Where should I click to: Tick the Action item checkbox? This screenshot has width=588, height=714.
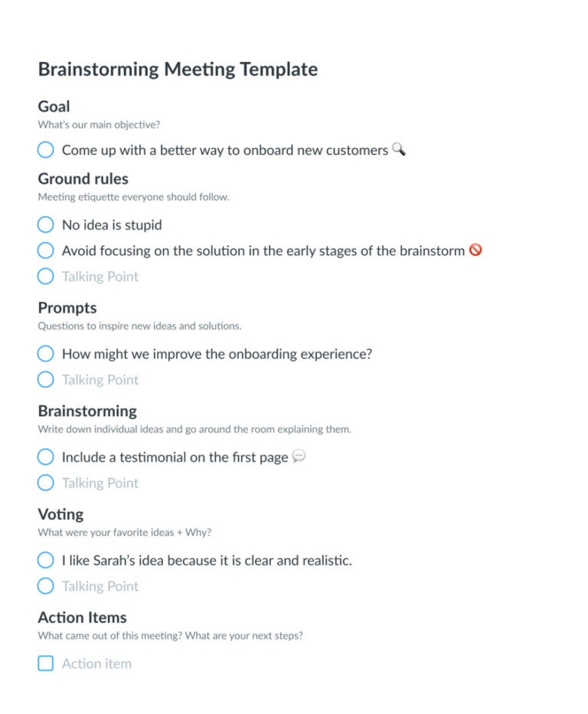point(45,663)
